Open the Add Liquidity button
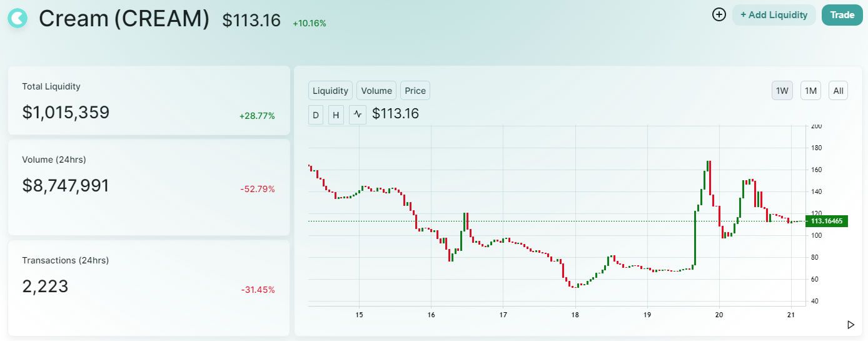Screen dimensions: 868x341 click(774, 15)
